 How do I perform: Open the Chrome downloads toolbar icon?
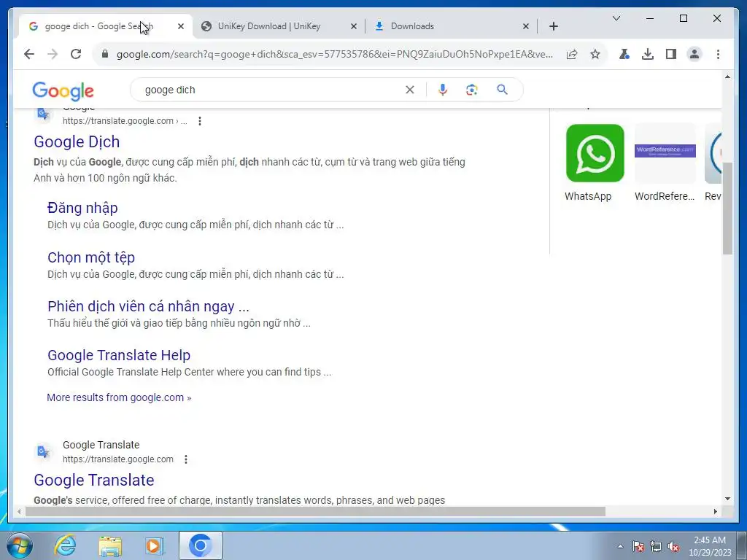(x=648, y=54)
